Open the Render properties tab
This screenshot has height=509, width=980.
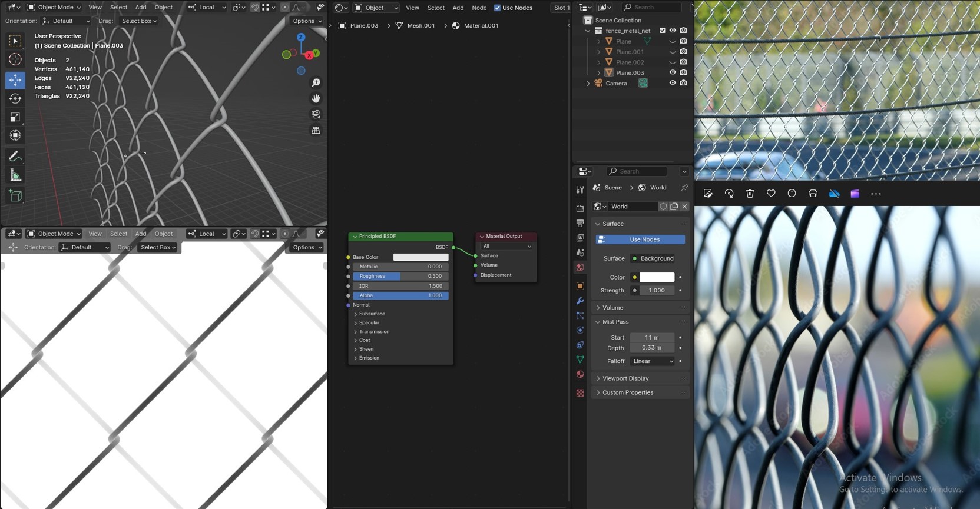tap(580, 208)
